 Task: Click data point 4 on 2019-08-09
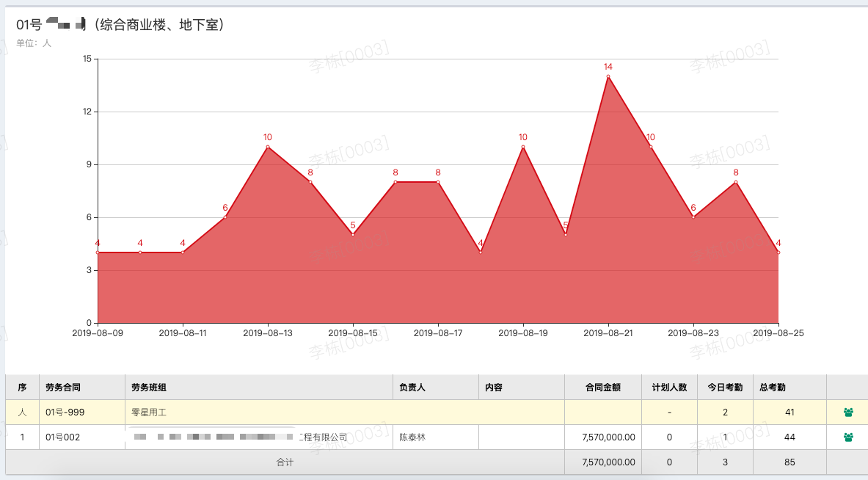point(98,252)
